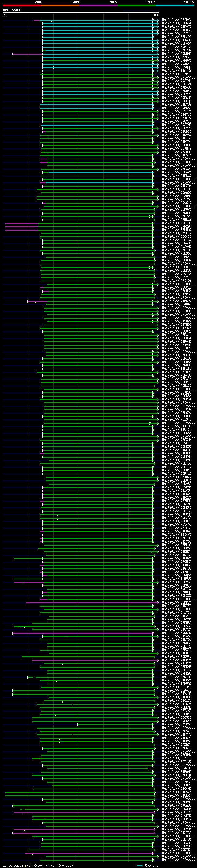Viewport: 197px width, 868px height.
Task: Open the entry UniRef100_P25407
Action: pyautogui.click(x=176, y=524)
